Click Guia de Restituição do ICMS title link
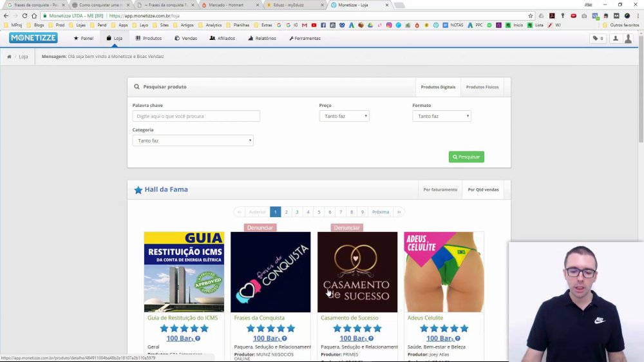Screen dimensions: 644x362 click(183, 318)
